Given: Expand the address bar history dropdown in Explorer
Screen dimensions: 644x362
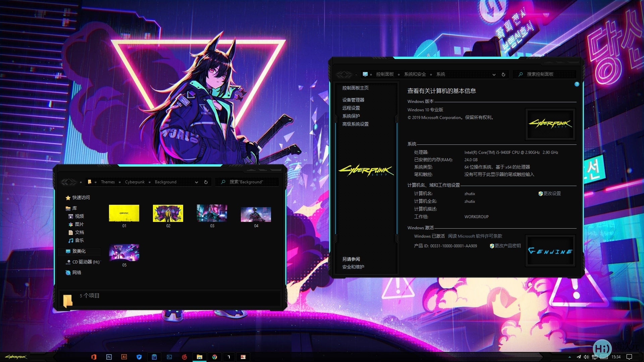Looking at the screenshot, I should 197,182.
